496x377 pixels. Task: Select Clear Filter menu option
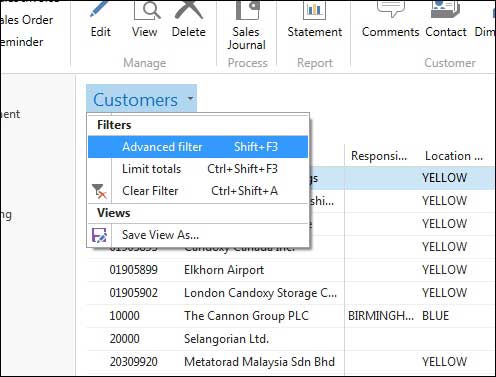198,191
